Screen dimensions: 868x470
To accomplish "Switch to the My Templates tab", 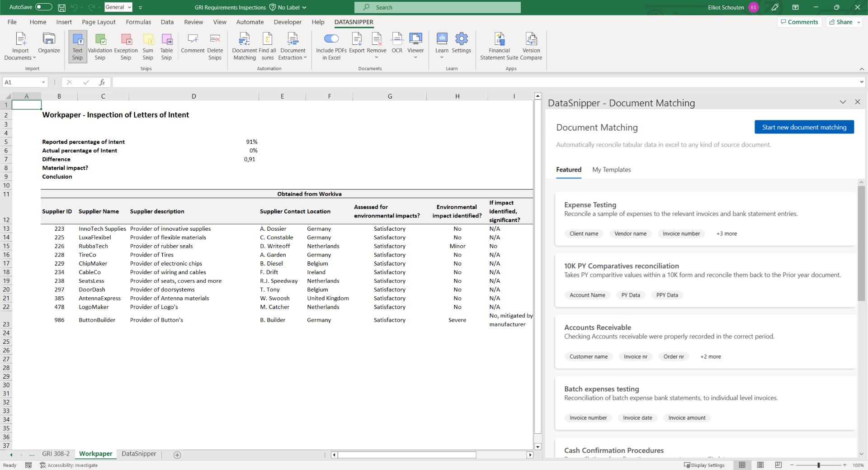I will point(611,170).
